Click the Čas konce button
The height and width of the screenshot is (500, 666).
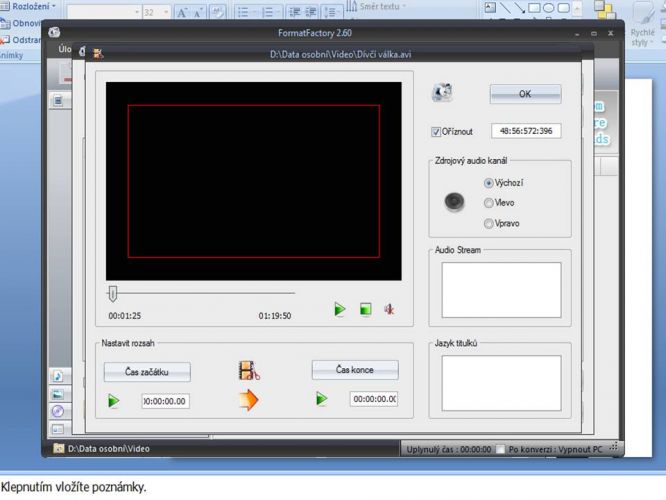[355, 370]
